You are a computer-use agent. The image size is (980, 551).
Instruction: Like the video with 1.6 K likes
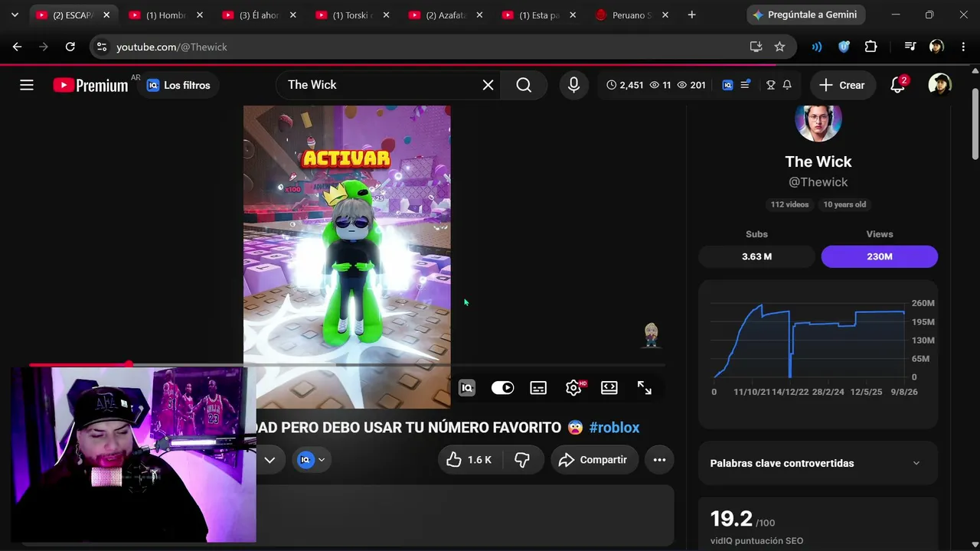(469, 460)
